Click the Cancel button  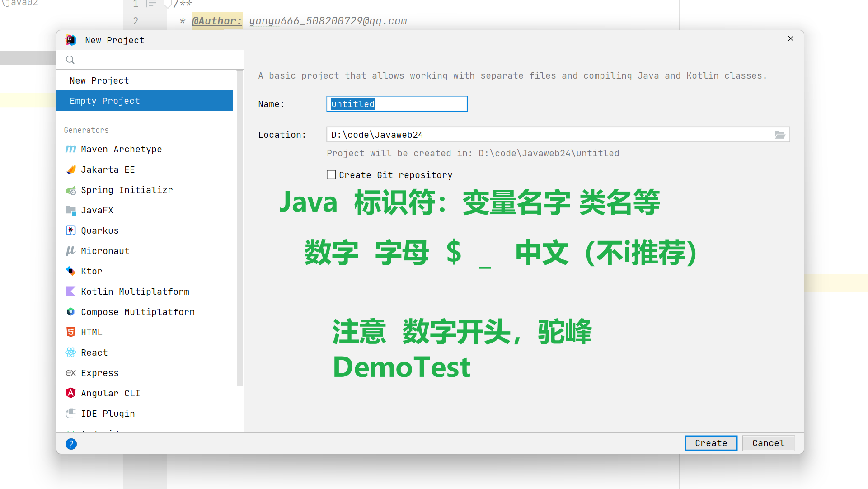click(x=768, y=443)
